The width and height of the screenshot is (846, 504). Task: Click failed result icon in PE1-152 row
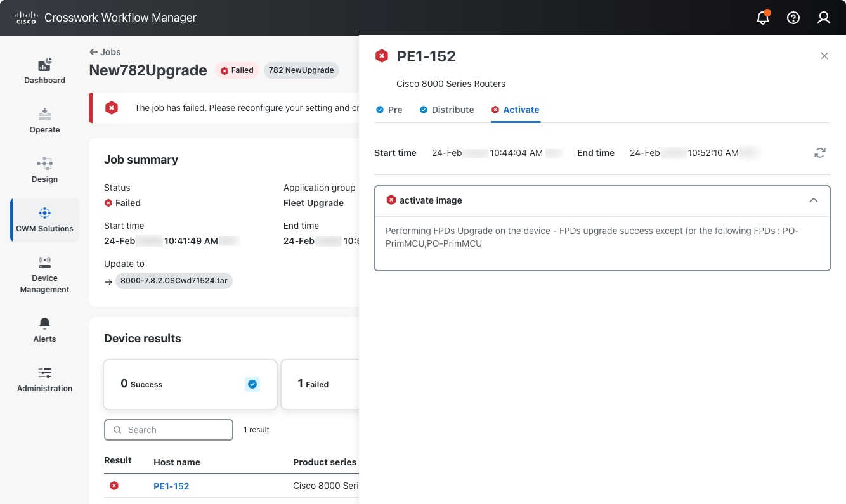[114, 486]
